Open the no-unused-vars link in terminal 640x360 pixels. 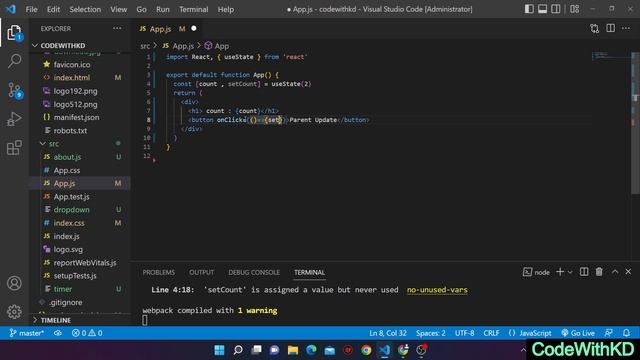click(x=437, y=290)
